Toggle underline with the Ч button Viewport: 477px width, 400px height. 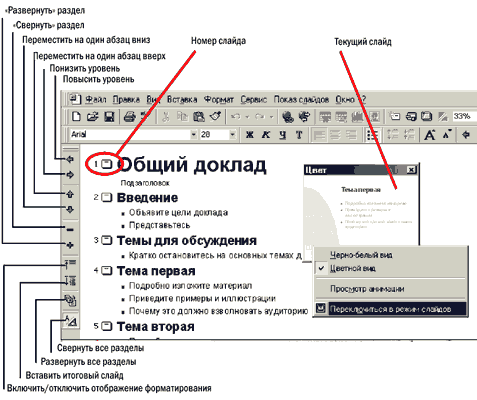[x=282, y=135]
